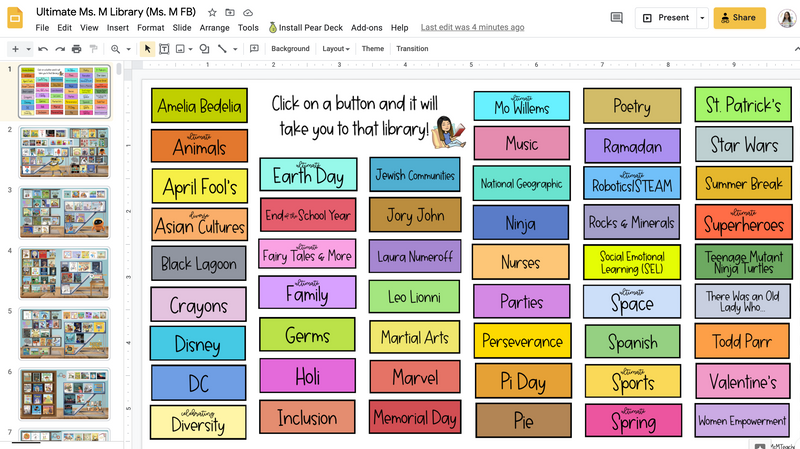The width and height of the screenshot is (800, 449).
Task: Expand the Line tool dropdown arrow
Action: point(235,49)
